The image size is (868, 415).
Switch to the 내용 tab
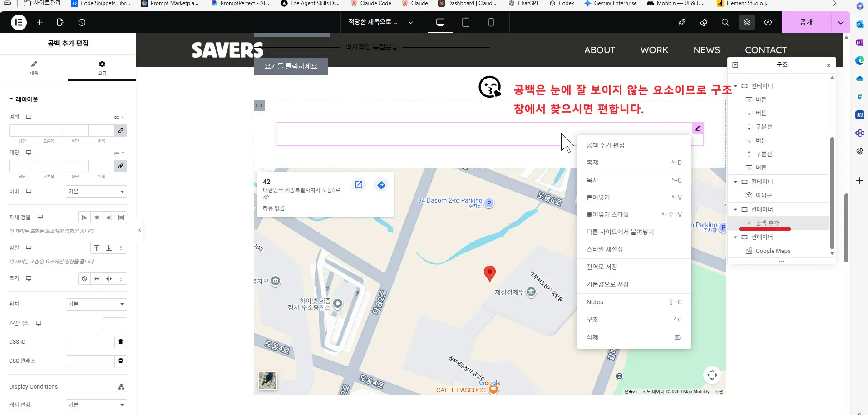coord(34,68)
